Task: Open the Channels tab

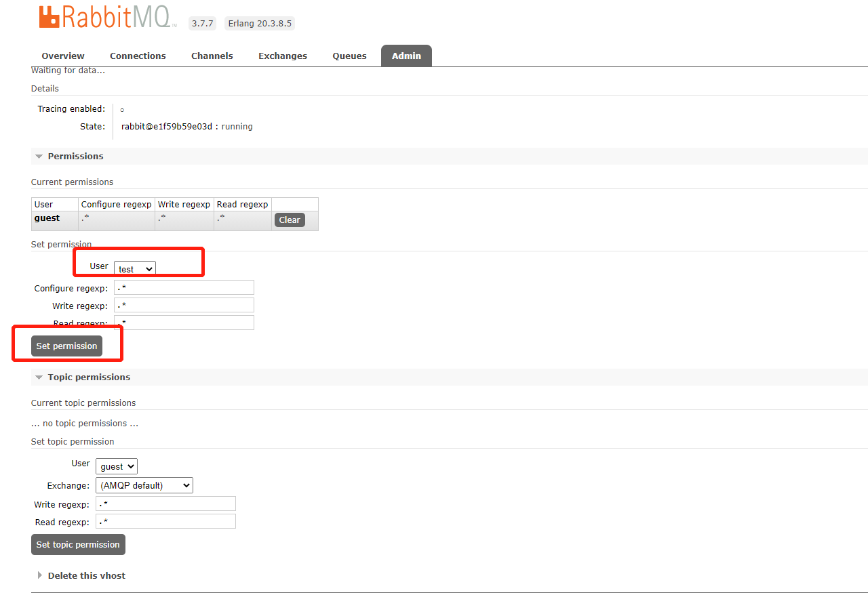Action: tap(212, 56)
